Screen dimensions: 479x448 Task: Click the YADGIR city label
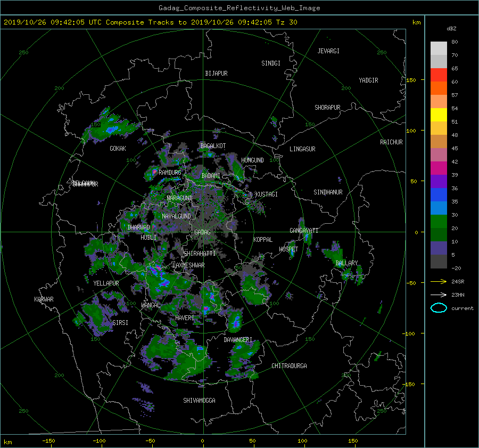point(368,80)
